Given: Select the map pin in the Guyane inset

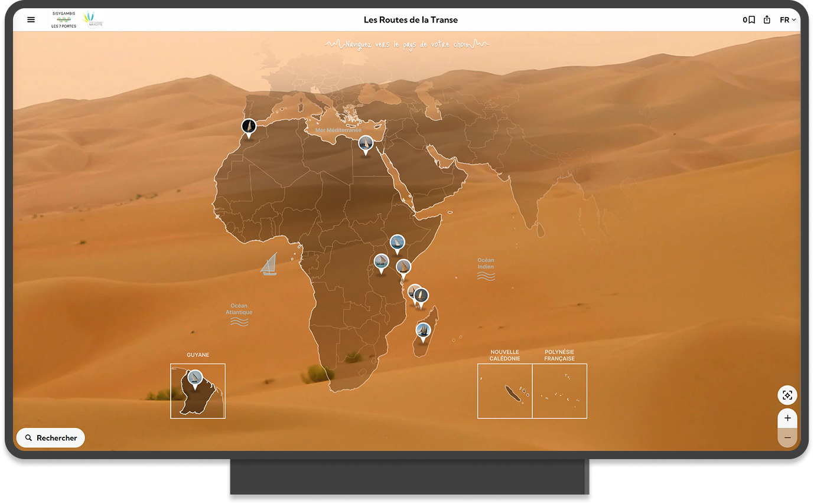Looking at the screenshot, I should [195, 378].
